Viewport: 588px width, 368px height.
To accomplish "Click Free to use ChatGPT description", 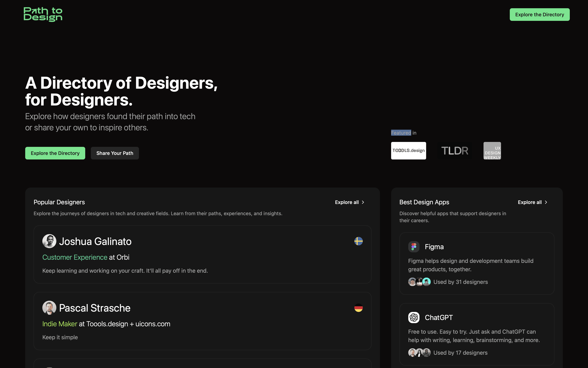I will pos(474,336).
